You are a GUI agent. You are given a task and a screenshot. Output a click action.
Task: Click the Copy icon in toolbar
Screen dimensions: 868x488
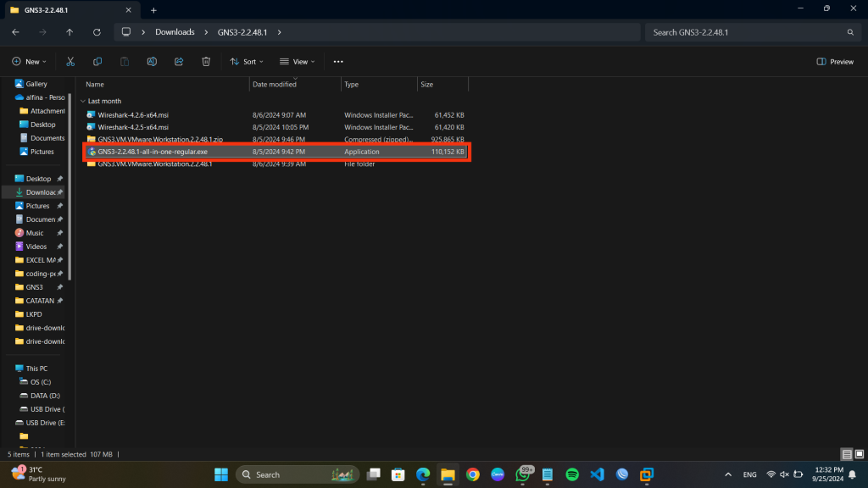[97, 62]
